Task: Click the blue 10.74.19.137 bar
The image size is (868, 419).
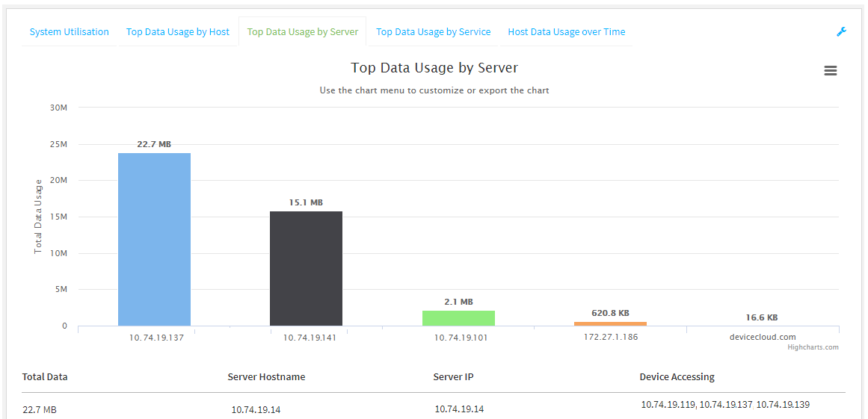Action: [x=154, y=239]
